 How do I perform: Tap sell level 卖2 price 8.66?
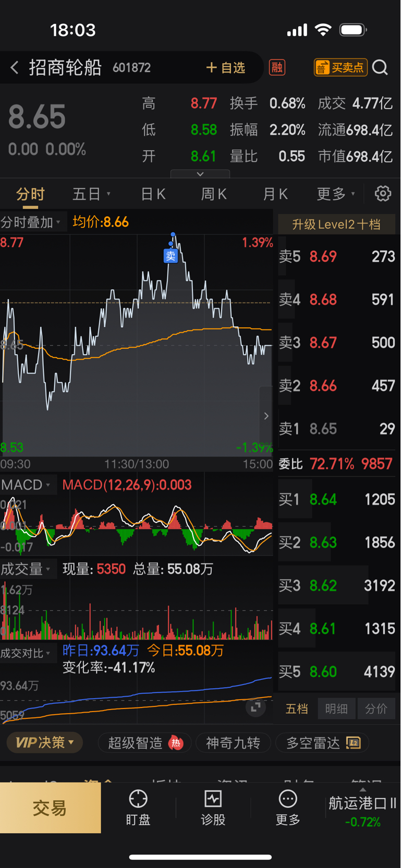(x=336, y=386)
